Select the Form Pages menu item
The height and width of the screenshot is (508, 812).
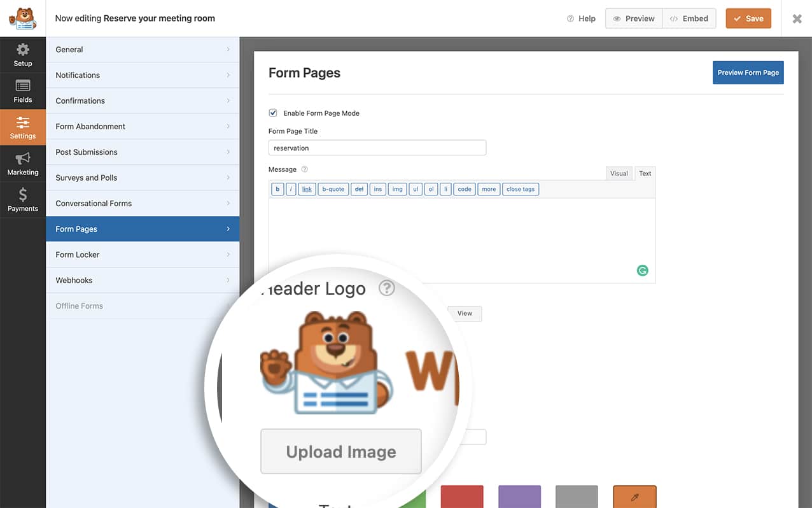point(142,229)
